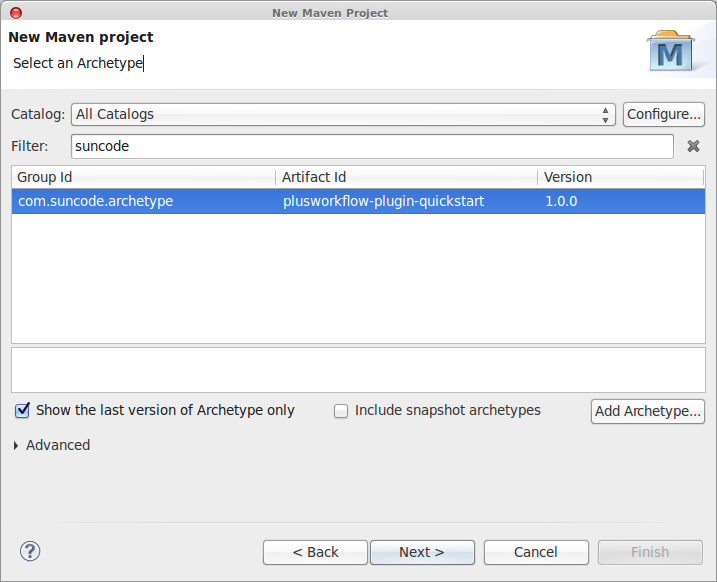Enable Include snapshot archetypes checkbox
717x582 pixels.
click(341, 410)
